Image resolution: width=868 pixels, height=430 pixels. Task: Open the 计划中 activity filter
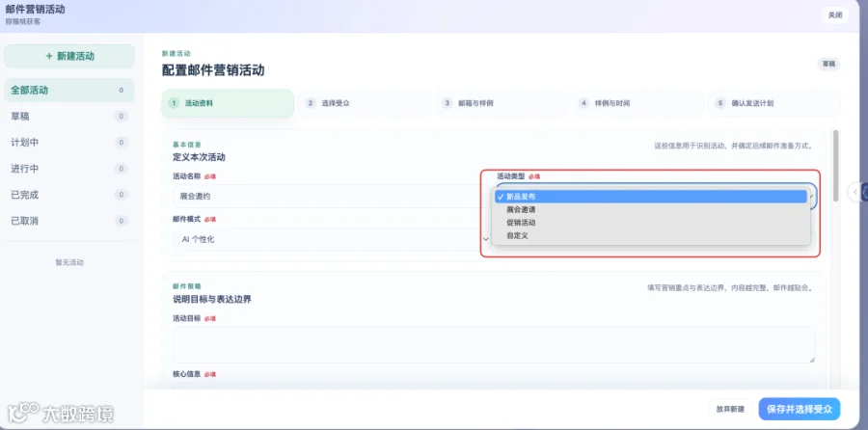click(x=69, y=143)
